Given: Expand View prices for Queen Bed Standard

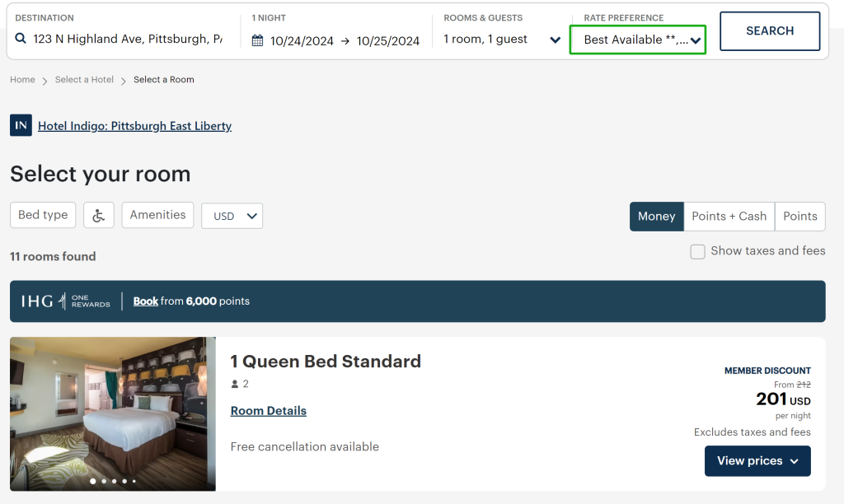Looking at the screenshot, I should pos(757,461).
